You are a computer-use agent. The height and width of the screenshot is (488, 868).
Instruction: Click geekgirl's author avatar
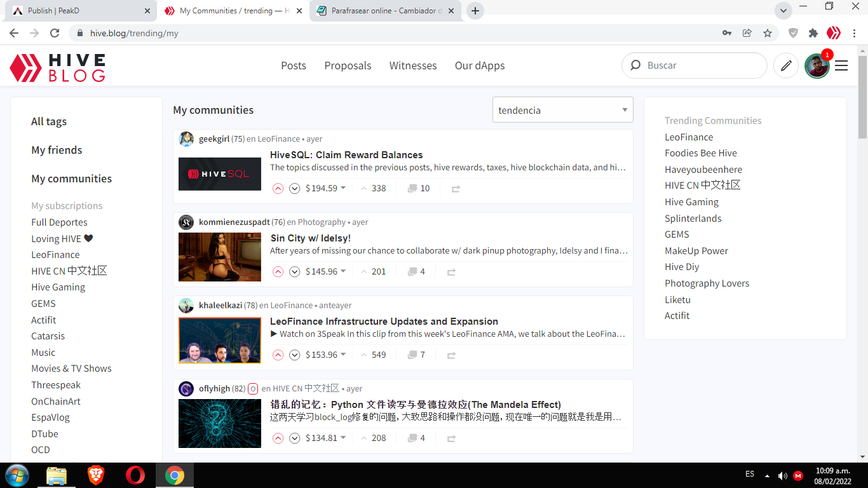tap(186, 139)
